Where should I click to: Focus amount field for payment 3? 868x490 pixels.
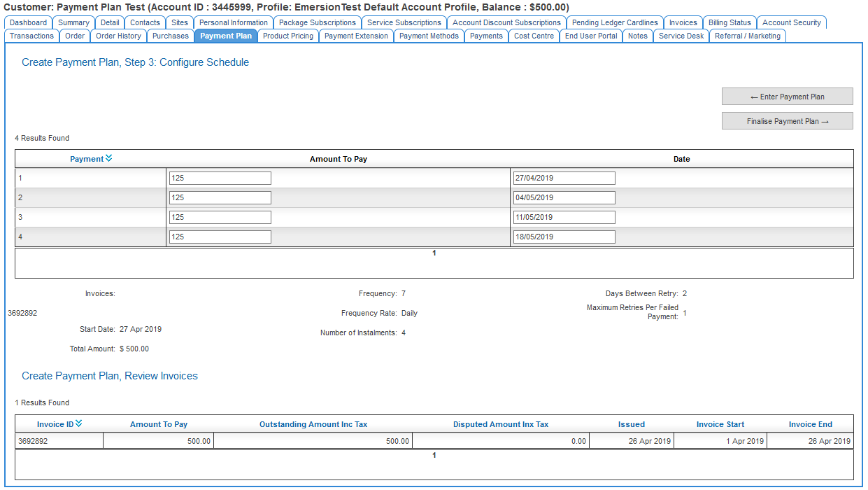pyautogui.click(x=220, y=218)
